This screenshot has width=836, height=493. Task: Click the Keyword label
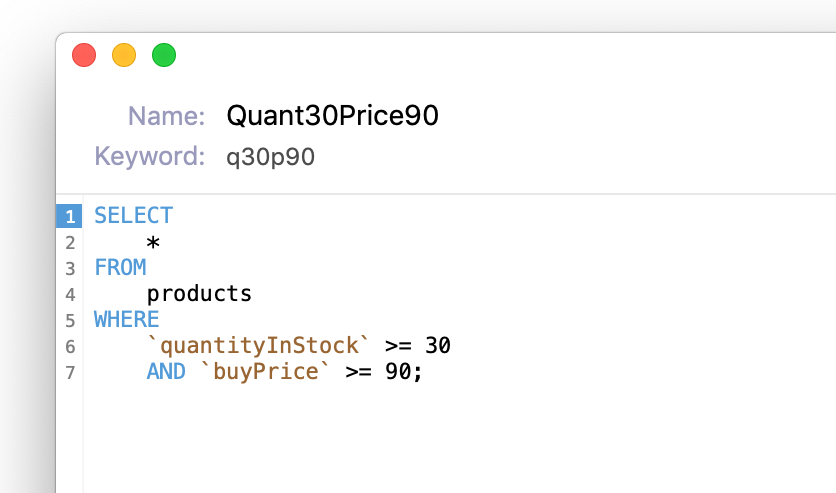click(150, 157)
